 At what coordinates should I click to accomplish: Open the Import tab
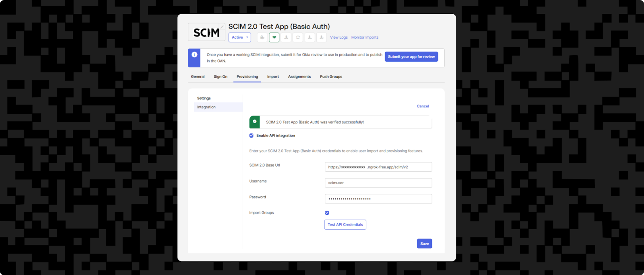click(273, 77)
